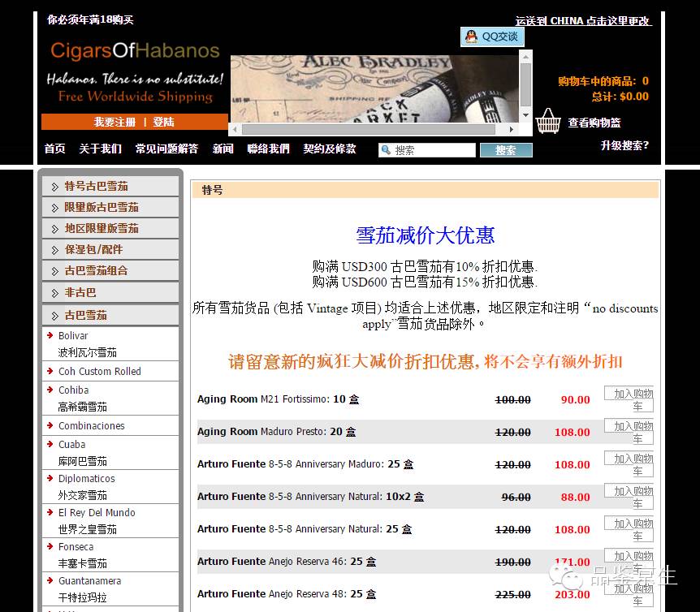Add 8-5-8 Anniversary Natural 10x2 to cart
Image resolution: width=700 pixels, height=612 pixels.
pos(629,497)
